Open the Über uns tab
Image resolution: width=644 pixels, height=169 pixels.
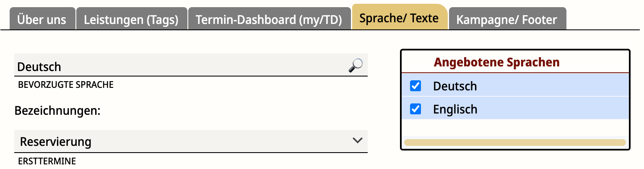click(x=42, y=19)
